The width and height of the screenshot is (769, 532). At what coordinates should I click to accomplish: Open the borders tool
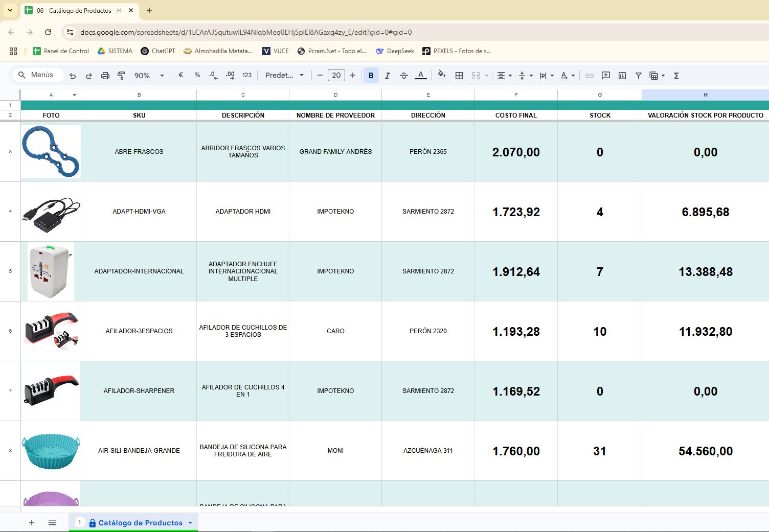tap(459, 76)
